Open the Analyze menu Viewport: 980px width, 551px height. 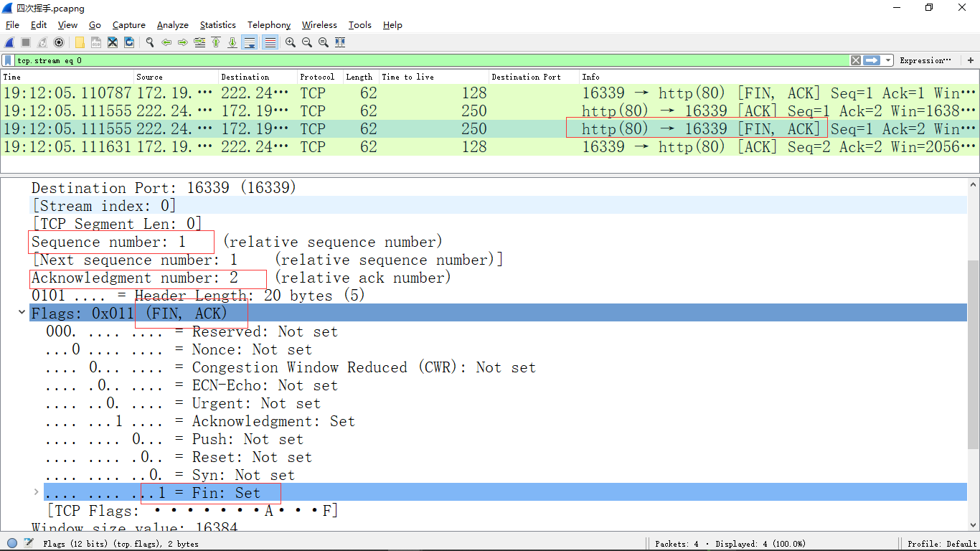tap(173, 24)
